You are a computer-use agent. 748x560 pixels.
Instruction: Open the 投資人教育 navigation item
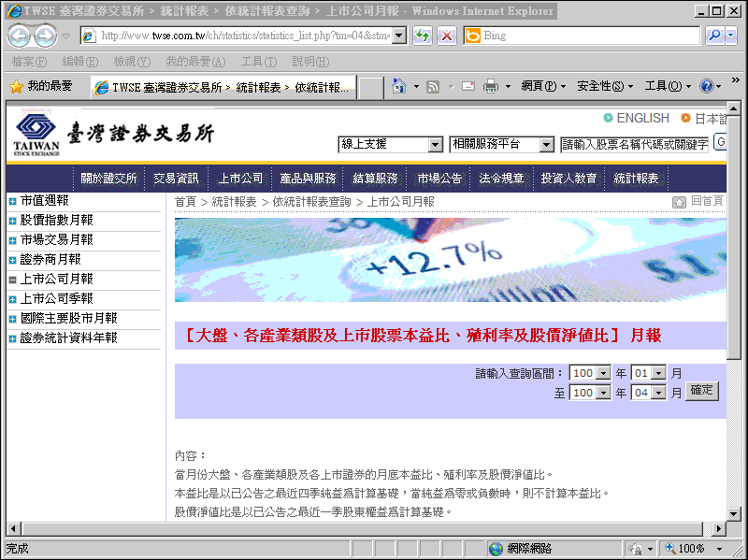[568, 179]
